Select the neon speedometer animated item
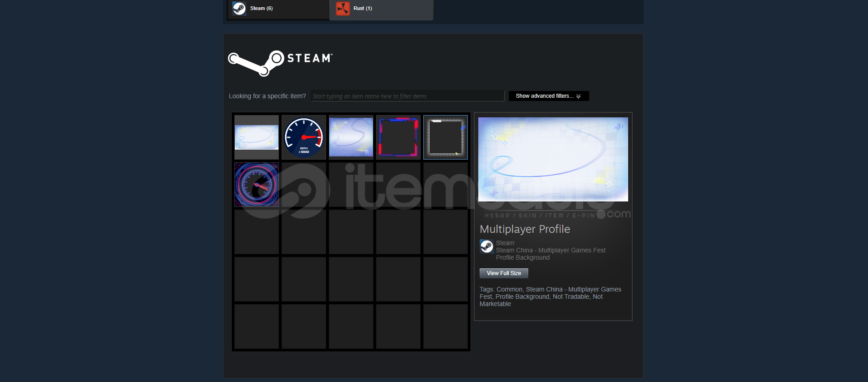Image resolution: width=868 pixels, height=382 pixels. click(x=257, y=185)
